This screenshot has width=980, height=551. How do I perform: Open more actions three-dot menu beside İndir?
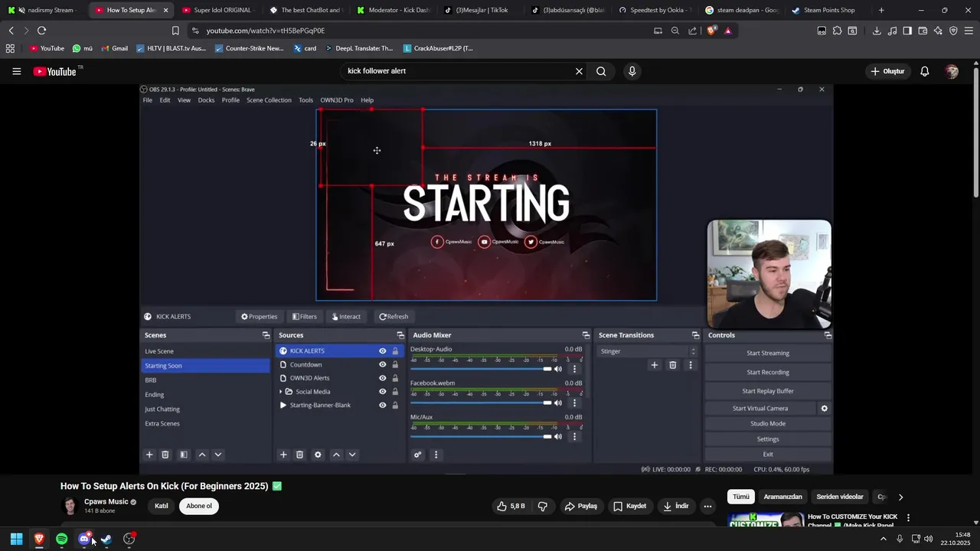(x=707, y=506)
